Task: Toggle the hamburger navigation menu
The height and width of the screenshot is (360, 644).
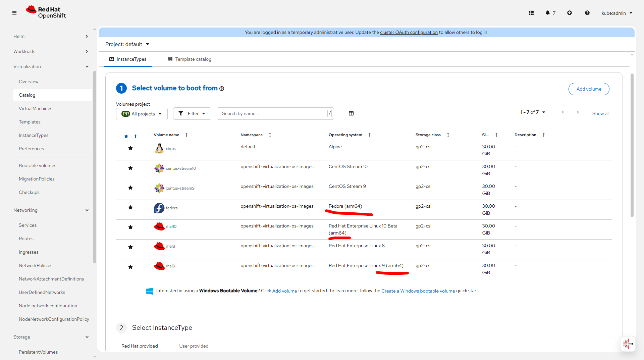Action: point(14,13)
